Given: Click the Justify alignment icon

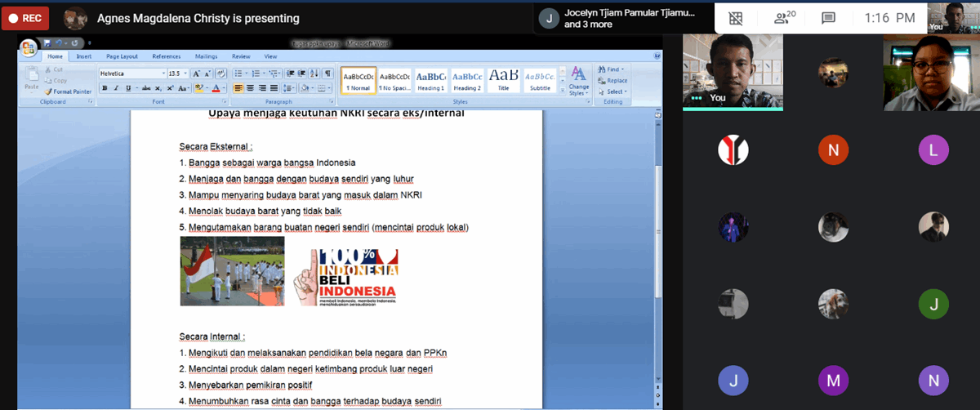Looking at the screenshot, I should click(x=274, y=88).
